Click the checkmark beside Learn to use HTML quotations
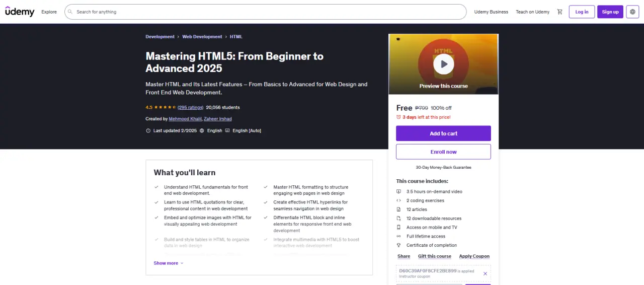Viewport: 644px width, 285px height. click(156, 202)
